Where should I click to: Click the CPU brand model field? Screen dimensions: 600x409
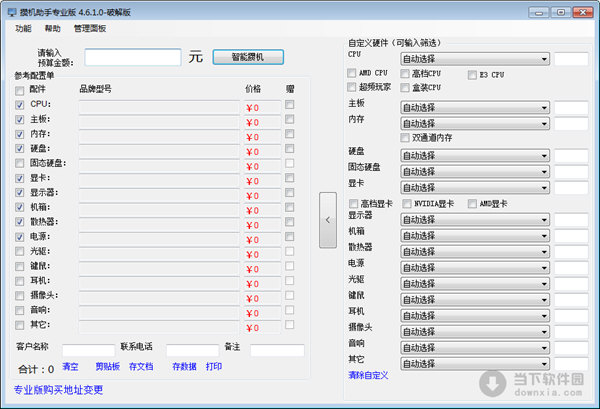pyautogui.click(x=159, y=107)
